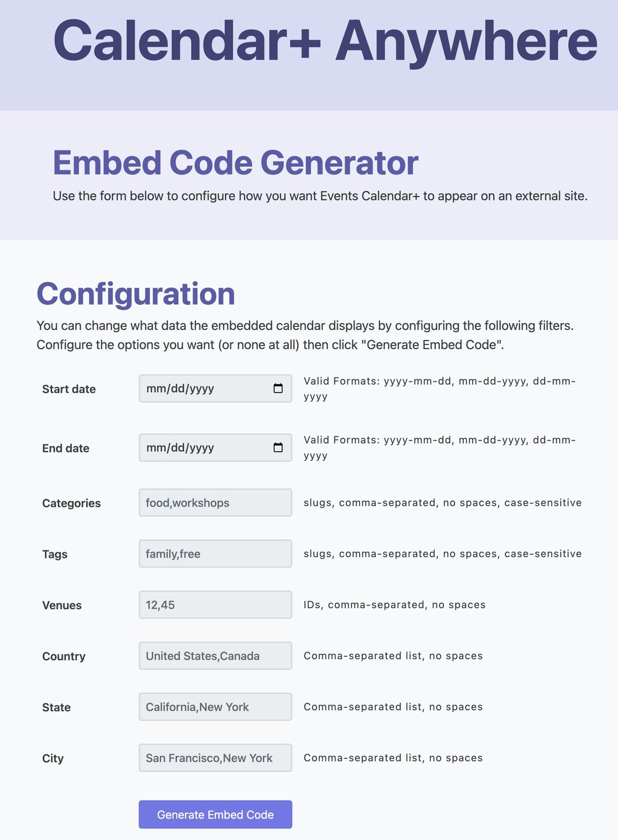Image resolution: width=618 pixels, height=840 pixels.
Task: Click the Generate Embed Code button
Action: pos(215,814)
